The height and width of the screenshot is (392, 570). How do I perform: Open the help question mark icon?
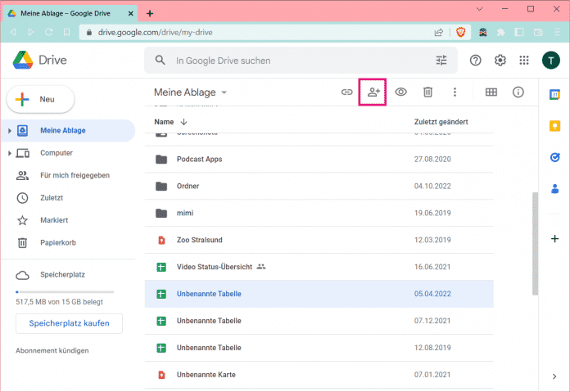475,61
